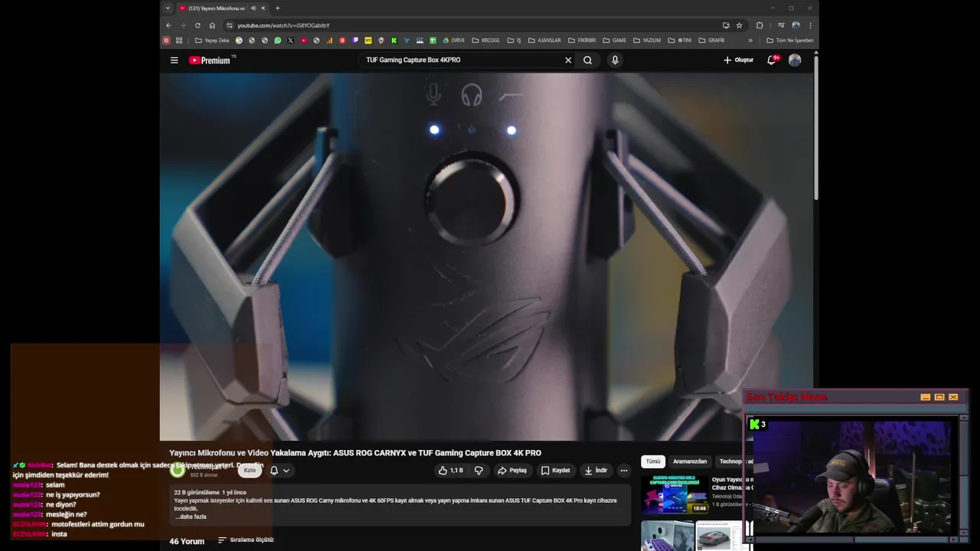Open the DRIVE bookmark
This screenshot has height=551, width=980.
pos(454,41)
